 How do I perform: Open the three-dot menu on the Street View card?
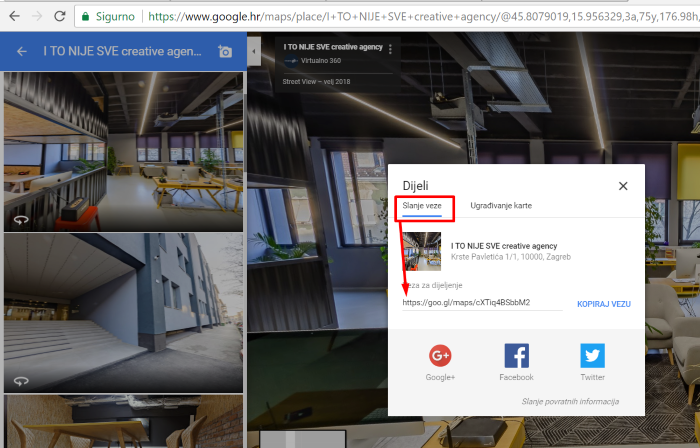(390, 50)
